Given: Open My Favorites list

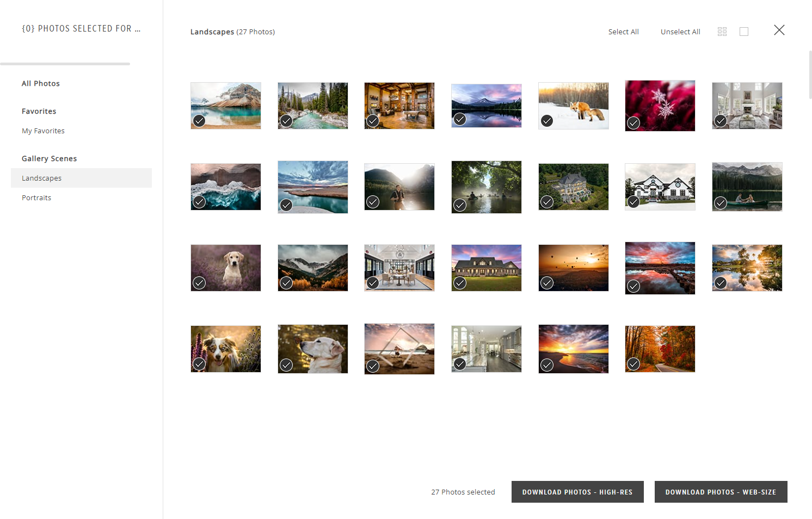Looking at the screenshot, I should click(43, 131).
